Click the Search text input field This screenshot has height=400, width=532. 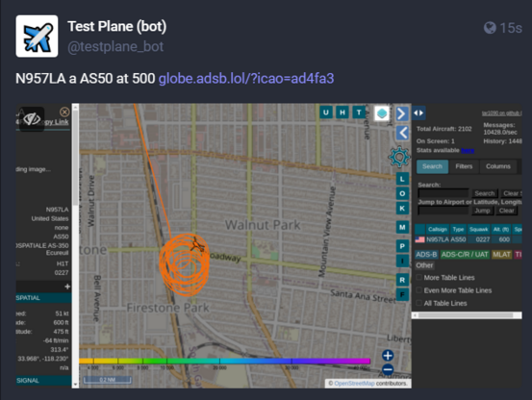click(x=443, y=193)
